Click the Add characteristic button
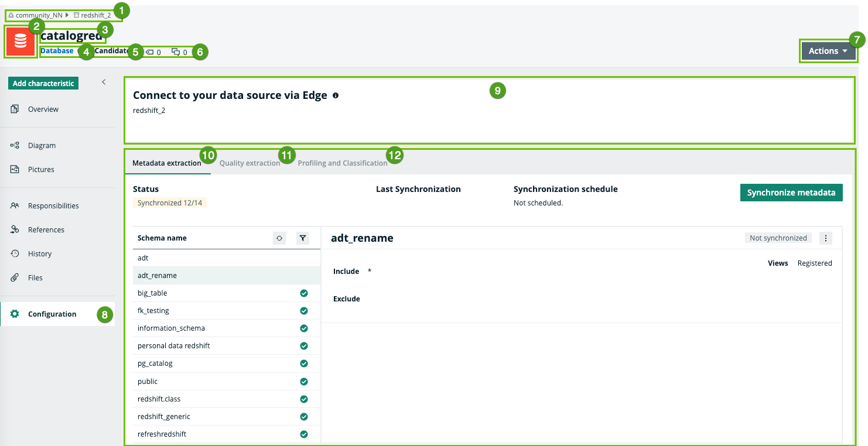This screenshot has height=446, width=868. 43,84
